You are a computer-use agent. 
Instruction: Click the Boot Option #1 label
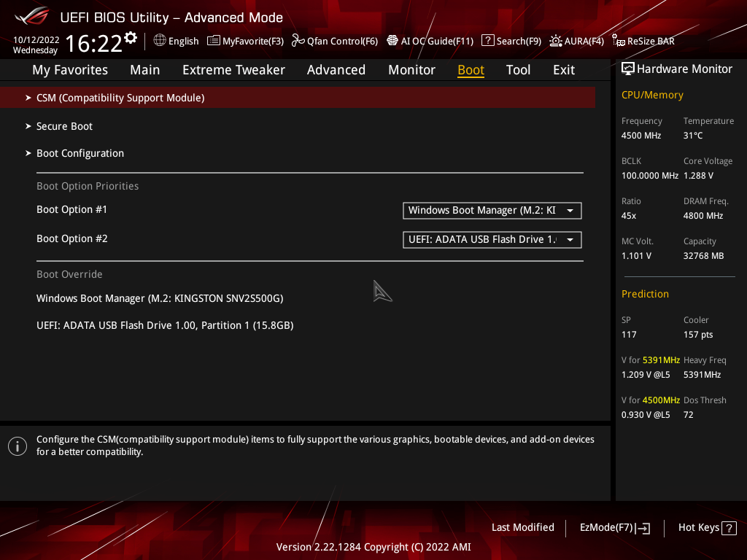[72, 209]
